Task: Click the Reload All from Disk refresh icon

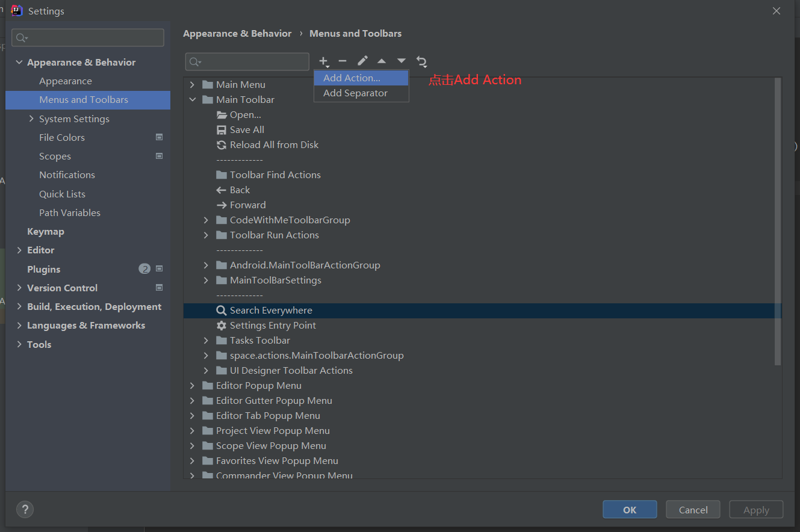Action: point(222,145)
